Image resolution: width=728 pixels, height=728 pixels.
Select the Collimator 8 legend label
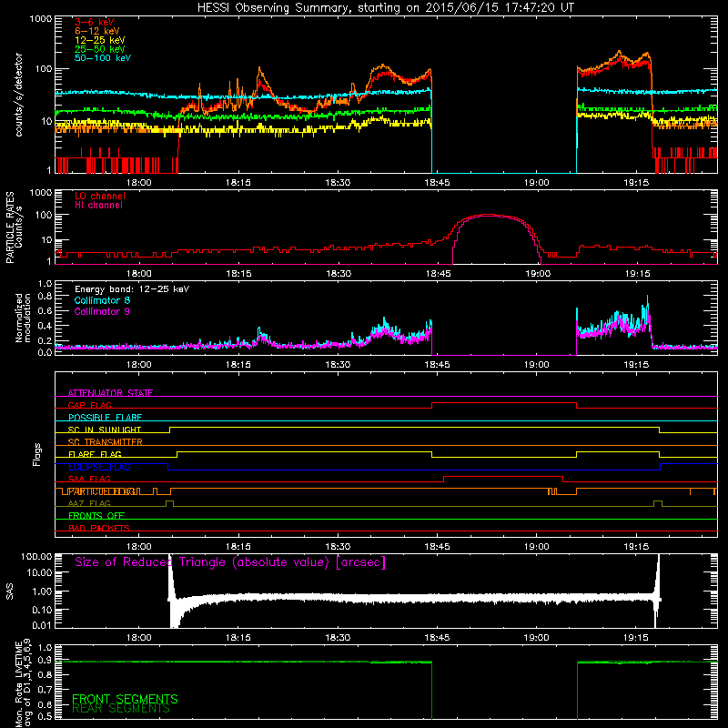102,300
